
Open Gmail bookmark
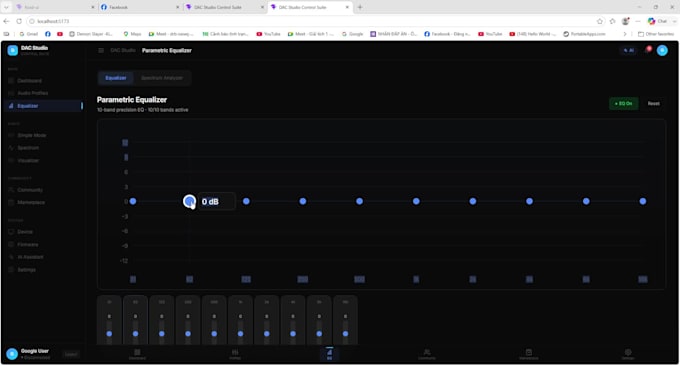coord(28,34)
